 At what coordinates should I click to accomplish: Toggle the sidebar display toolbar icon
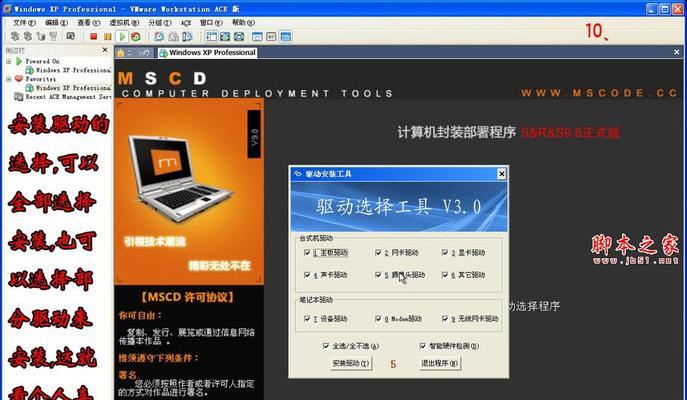(212, 37)
